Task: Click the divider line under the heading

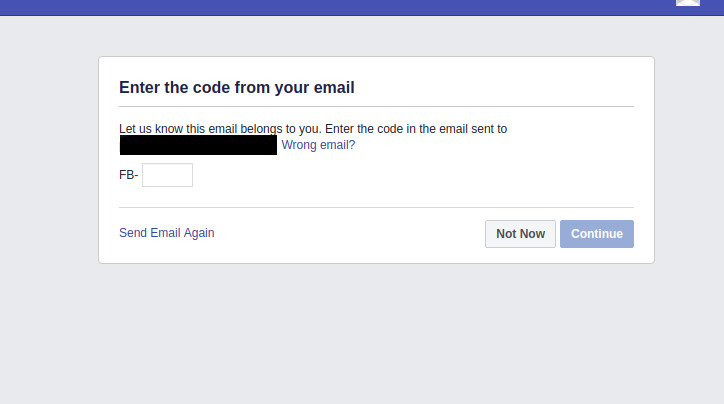Action: [376, 106]
